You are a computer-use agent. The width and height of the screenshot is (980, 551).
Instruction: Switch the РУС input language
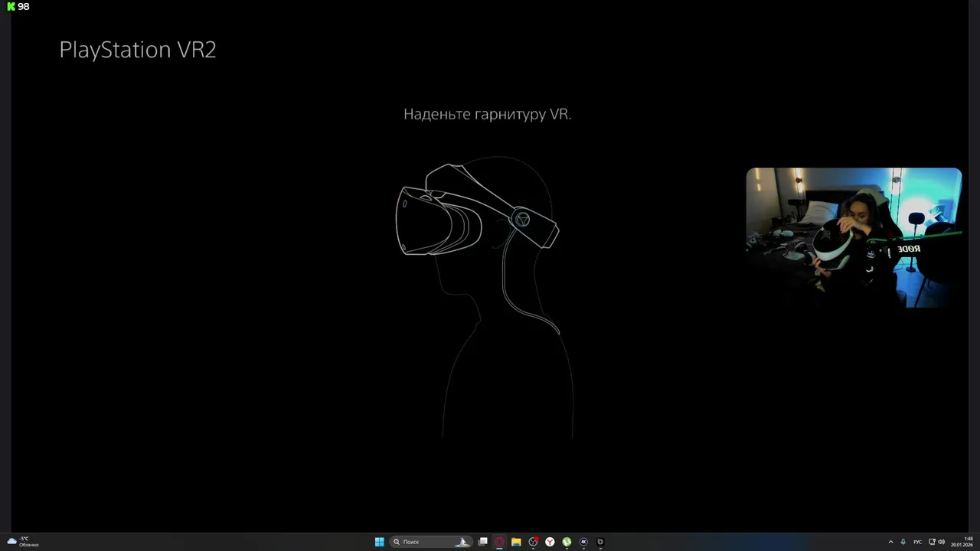click(x=918, y=542)
